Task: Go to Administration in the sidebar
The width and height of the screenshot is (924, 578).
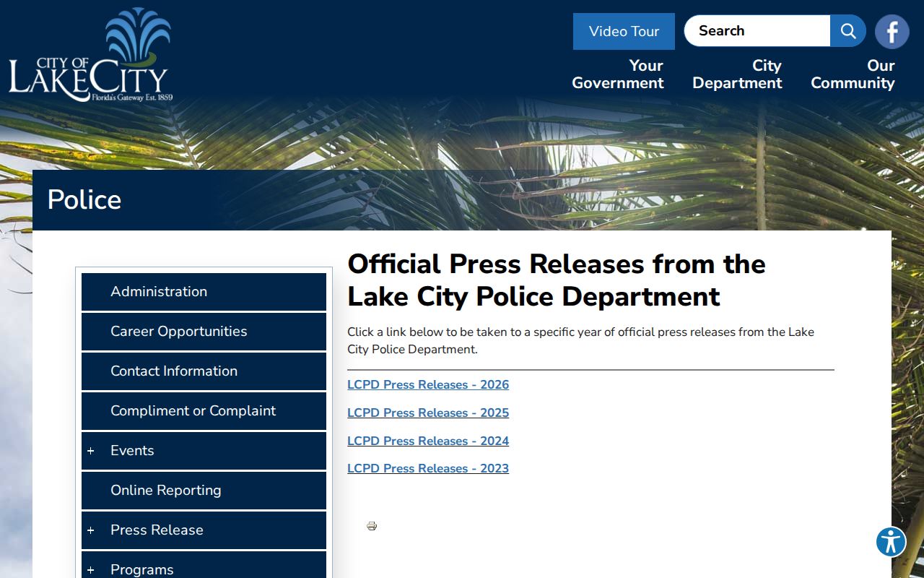Action: [204, 292]
